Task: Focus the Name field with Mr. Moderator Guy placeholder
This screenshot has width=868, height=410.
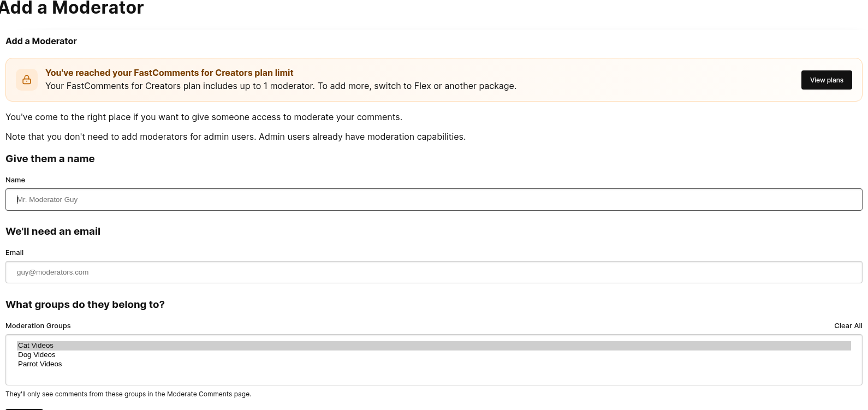Action: tap(434, 200)
